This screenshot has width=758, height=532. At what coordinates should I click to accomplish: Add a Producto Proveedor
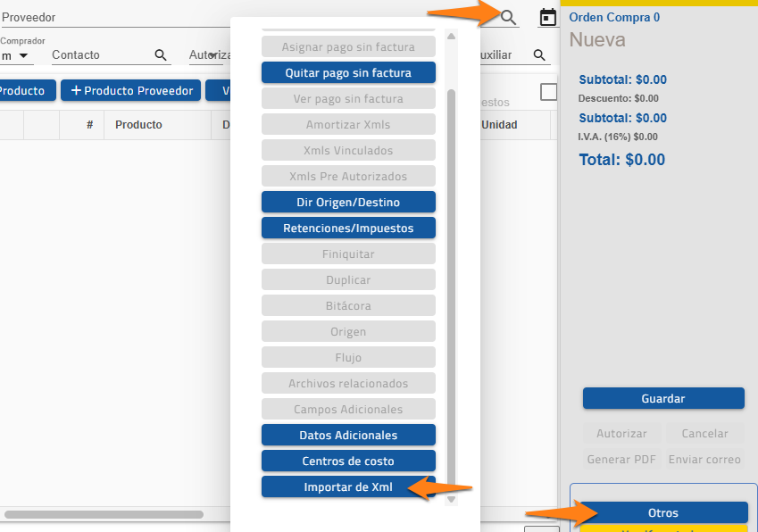coord(131,90)
